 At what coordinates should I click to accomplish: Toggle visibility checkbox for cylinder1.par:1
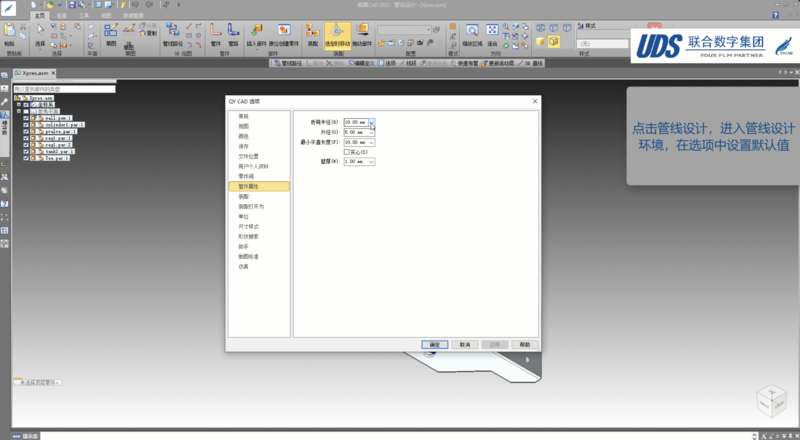(x=27, y=124)
